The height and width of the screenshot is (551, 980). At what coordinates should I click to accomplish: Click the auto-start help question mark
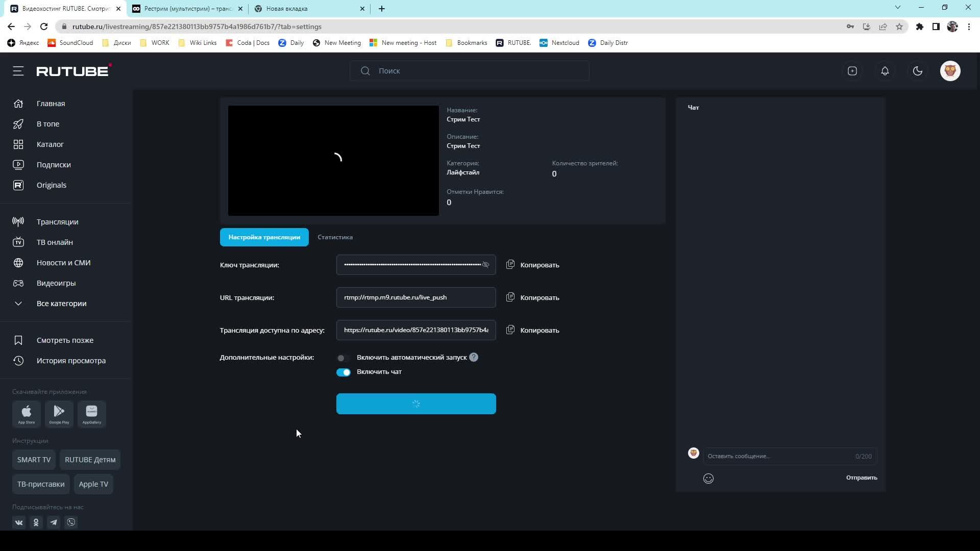tap(474, 357)
